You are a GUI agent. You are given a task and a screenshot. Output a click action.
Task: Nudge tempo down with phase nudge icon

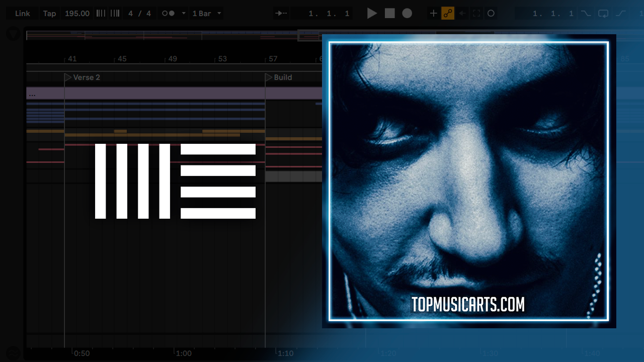click(x=101, y=14)
